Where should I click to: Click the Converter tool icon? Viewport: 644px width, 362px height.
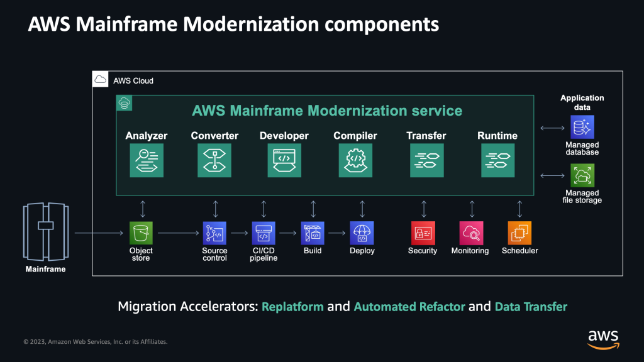click(214, 160)
